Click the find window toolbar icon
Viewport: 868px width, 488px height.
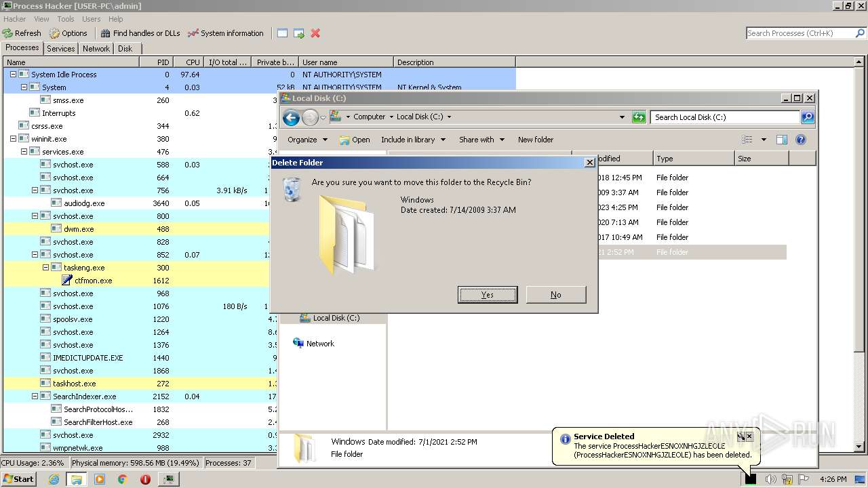(x=282, y=33)
